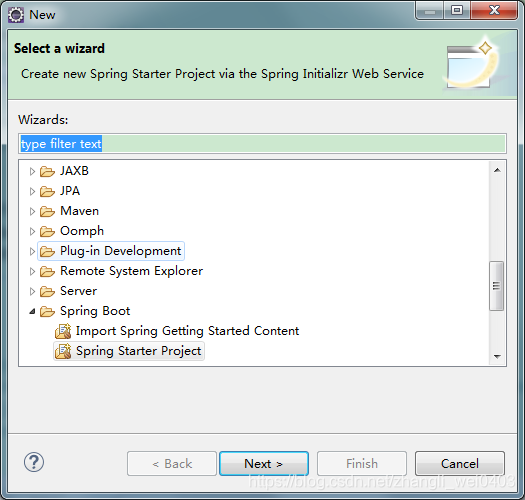This screenshot has height=500, width=525.
Task: Expand the JPA tree node
Action: (x=32, y=192)
